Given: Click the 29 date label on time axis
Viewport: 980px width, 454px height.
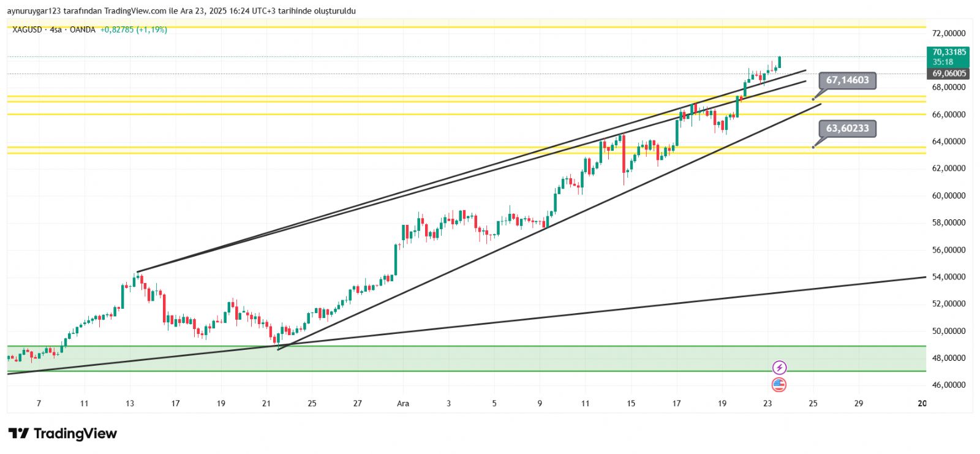Looking at the screenshot, I should click(x=859, y=403).
